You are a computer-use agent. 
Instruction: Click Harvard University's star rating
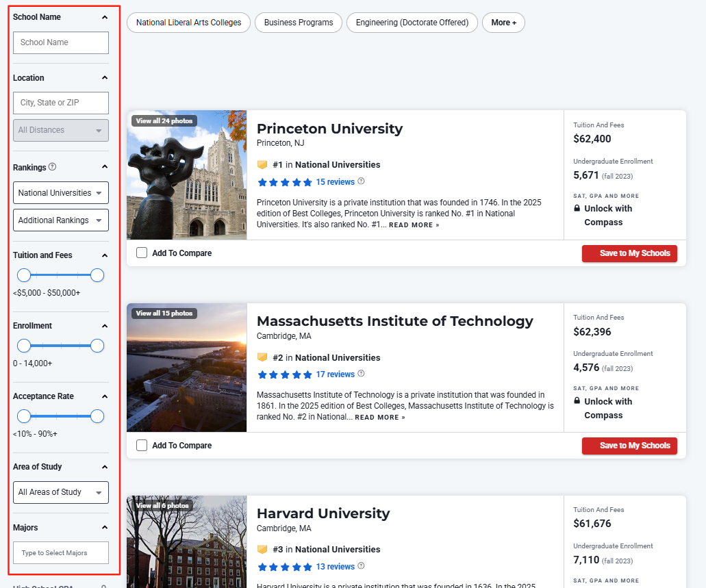point(285,567)
